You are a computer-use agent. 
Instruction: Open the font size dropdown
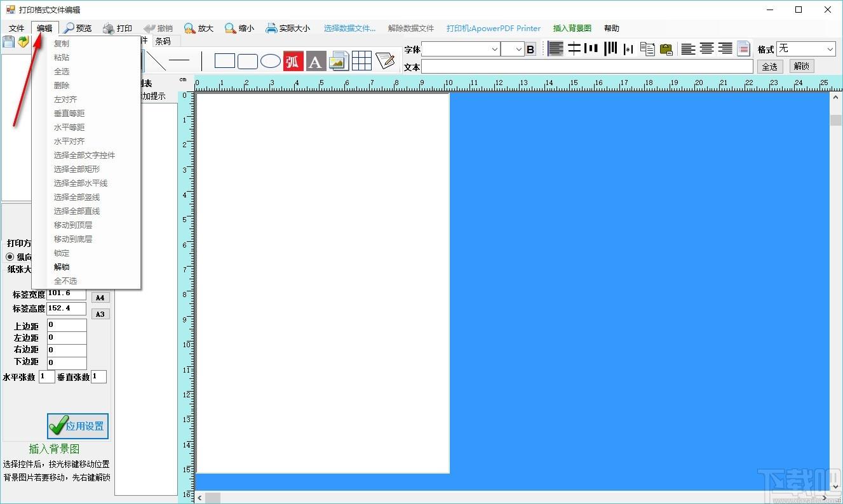[512, 49]
